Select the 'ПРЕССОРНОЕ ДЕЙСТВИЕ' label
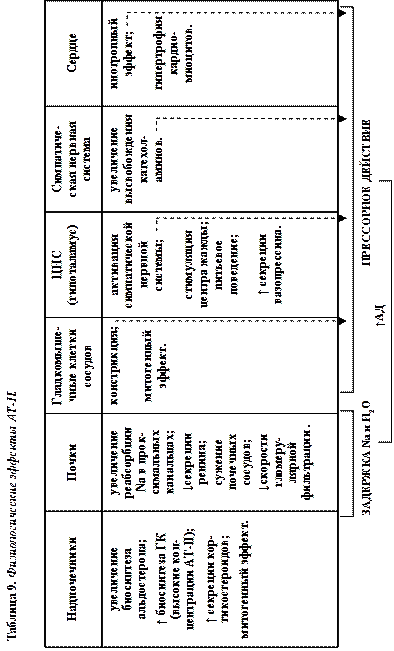394x651 pixels. click(367, 193)
